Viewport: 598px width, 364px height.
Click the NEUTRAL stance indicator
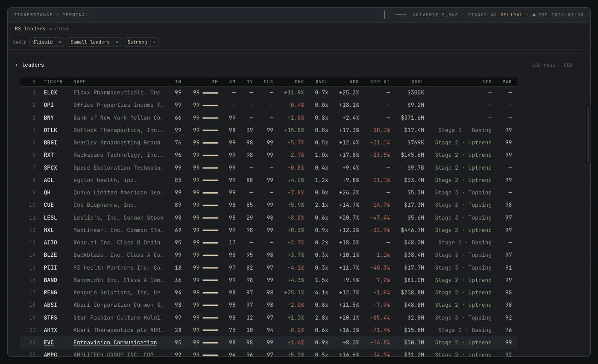(511, 15)
